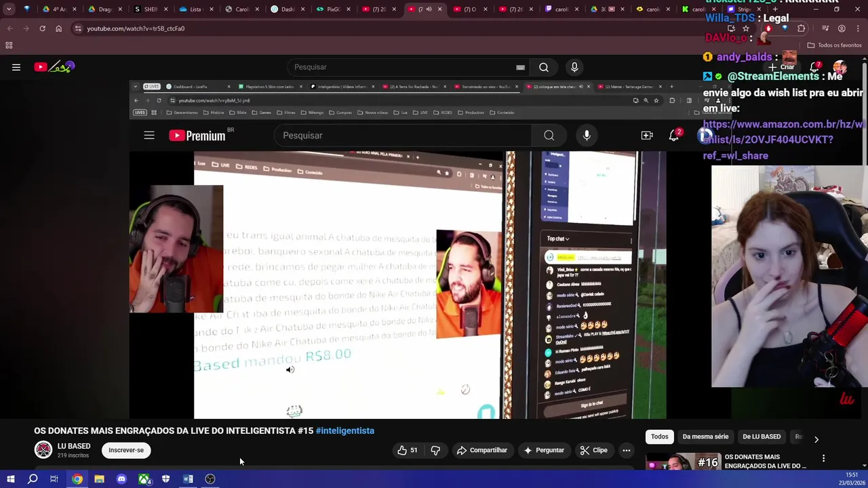Open the on-screen keyboard in search box
This screenshot has width=868, height=488.
coord(520,67)
